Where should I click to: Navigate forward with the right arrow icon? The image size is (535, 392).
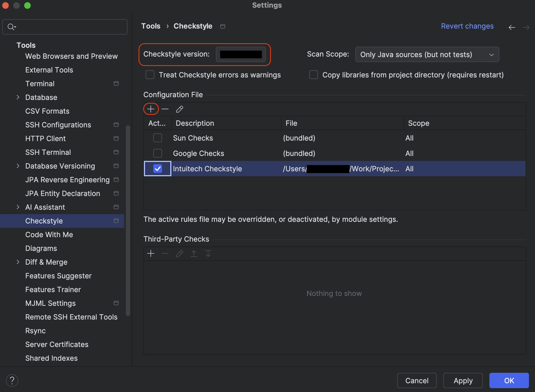(526, 27)
